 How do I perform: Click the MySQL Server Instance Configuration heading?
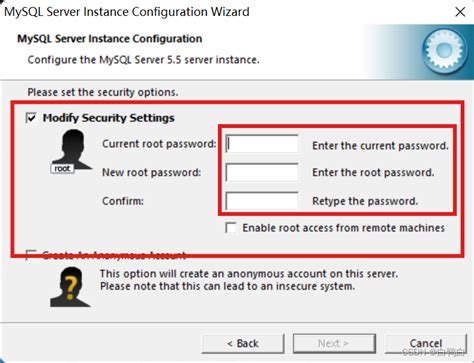coord(110,39)
